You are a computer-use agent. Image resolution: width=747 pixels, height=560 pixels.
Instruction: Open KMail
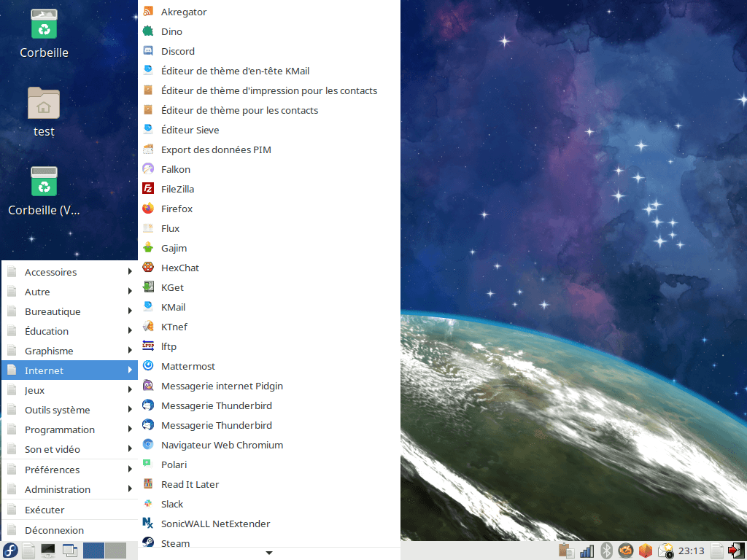click(x=268, y=307)
